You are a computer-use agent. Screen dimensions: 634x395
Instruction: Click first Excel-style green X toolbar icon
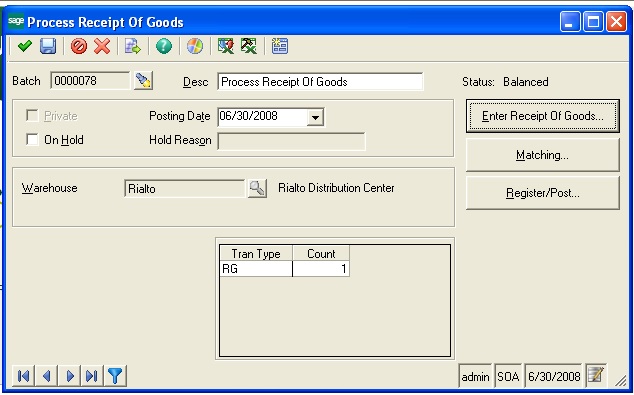(x=226, y=46)
